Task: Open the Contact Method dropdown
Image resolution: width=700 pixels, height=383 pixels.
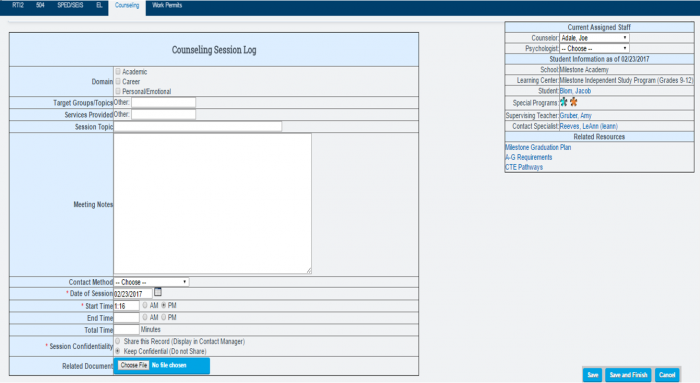Action: tap(151, 282)
